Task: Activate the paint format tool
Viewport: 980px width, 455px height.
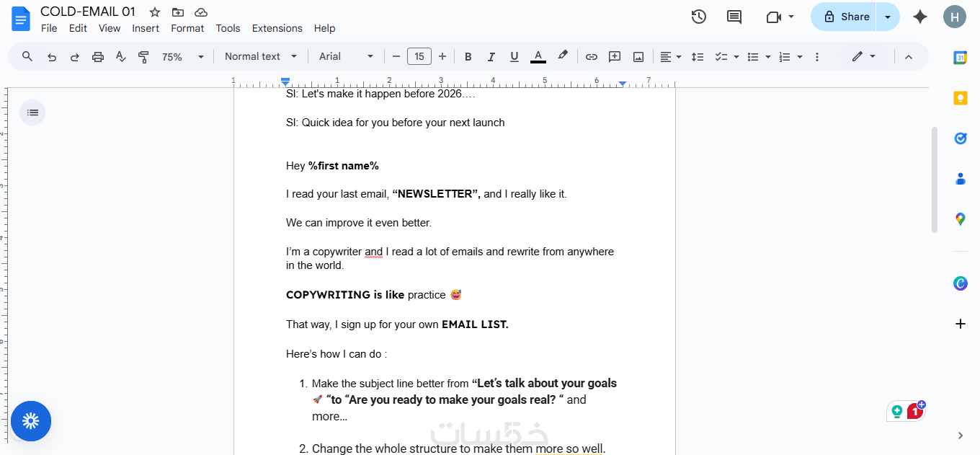Action: pyautogui.click(x=143, y=56)
